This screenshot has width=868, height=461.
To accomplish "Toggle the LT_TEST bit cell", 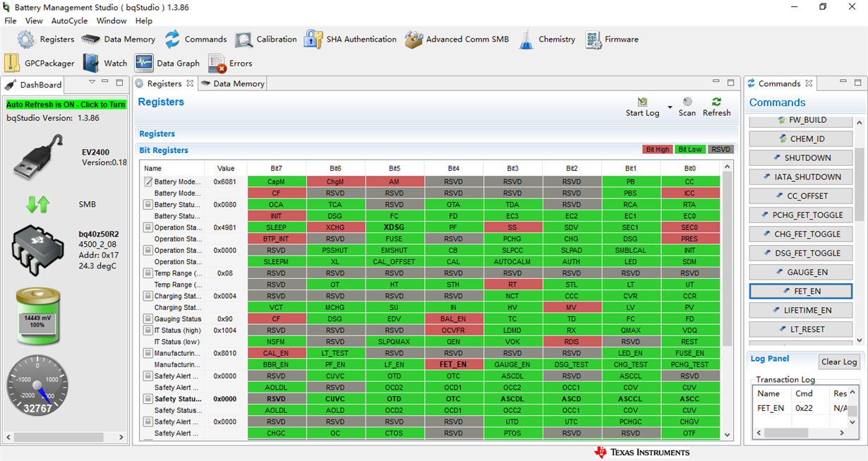I will (335, 353).
